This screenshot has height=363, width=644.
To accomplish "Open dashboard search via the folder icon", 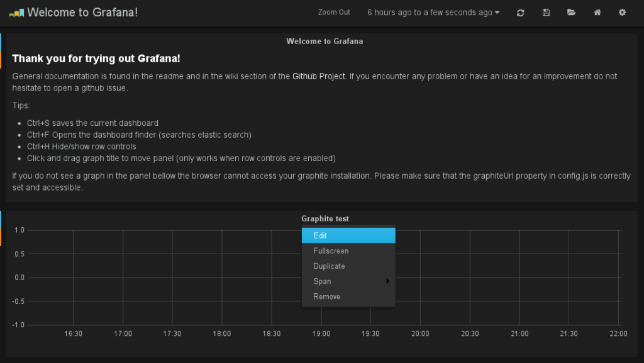I will [x=571, y=13].
